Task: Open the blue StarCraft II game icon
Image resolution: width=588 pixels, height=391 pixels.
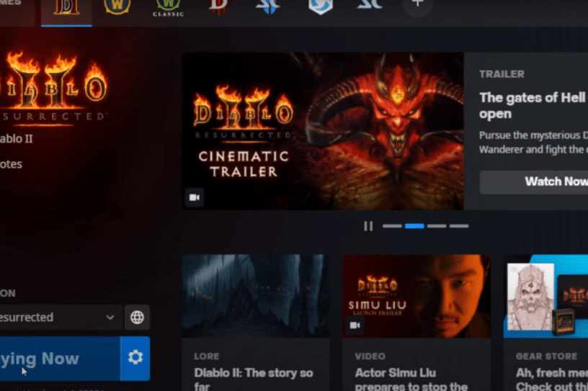Action: tap(268, 6)
